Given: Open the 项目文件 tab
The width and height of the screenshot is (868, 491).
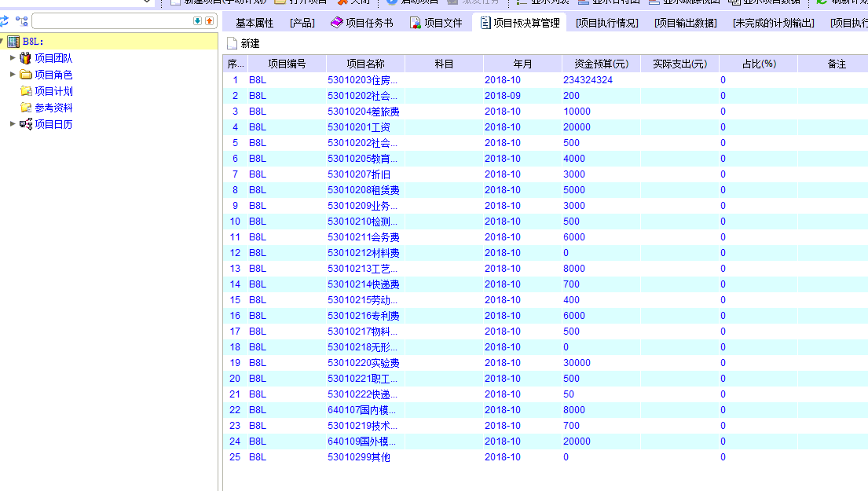Looking at the screenshot, I should coord(436,23).
